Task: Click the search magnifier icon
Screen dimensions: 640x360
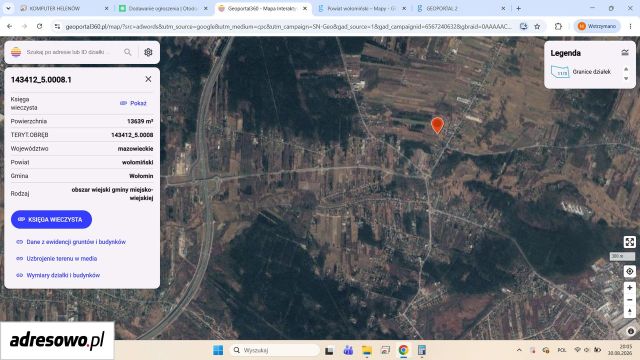Action: point(128,52)
